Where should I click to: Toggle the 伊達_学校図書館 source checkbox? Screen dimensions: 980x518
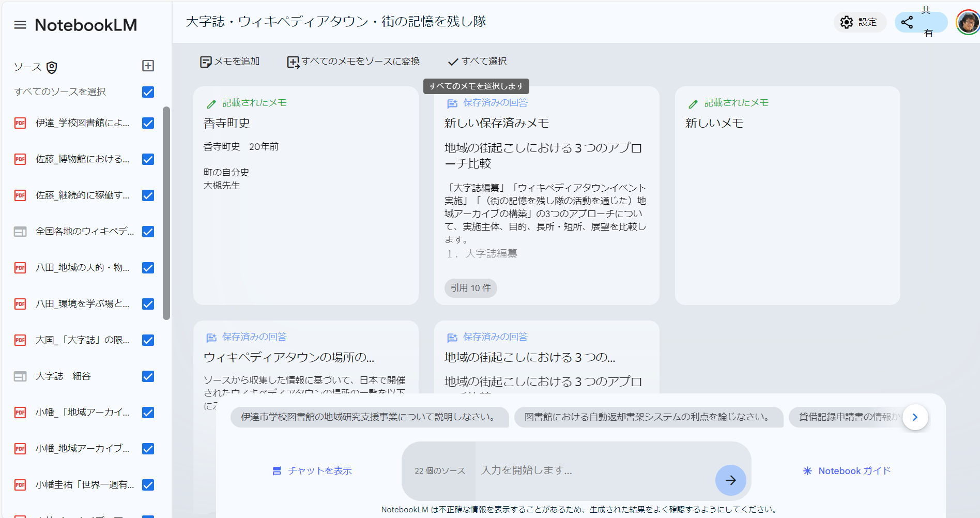click(148, 123)
